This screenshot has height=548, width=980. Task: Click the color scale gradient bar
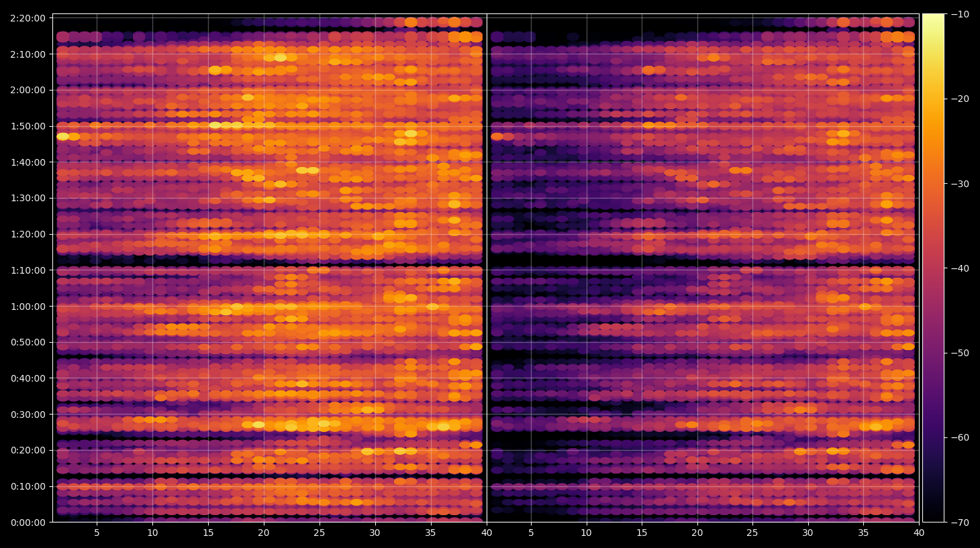[x=933, y=268]
